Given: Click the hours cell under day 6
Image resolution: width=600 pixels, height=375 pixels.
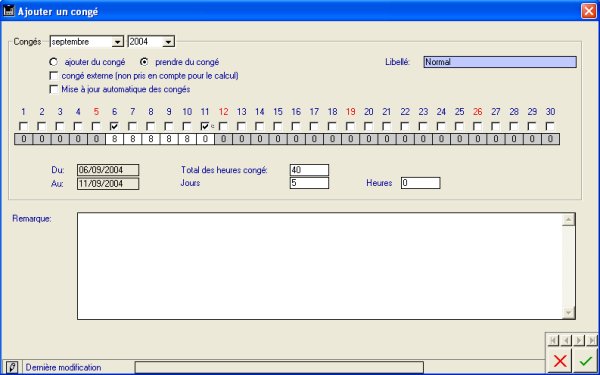Looking at the screenshot, I should coord(114,139).
